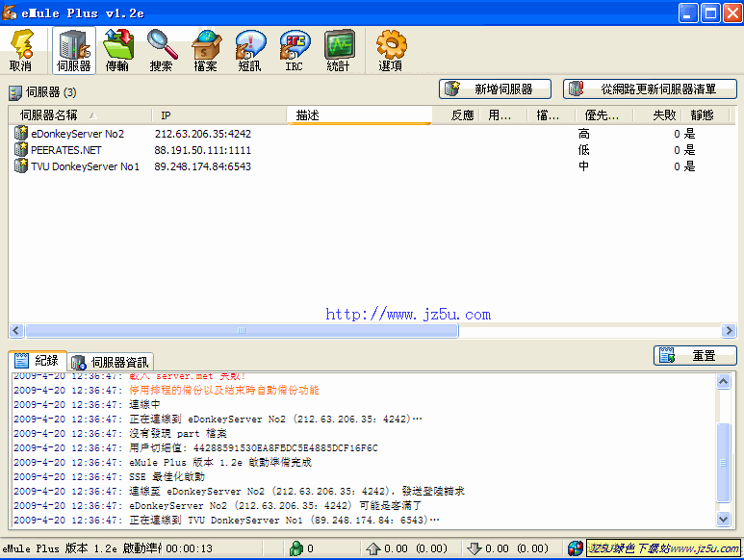Click server list scroll right arrow
The height and width of the screenshot is (560, 744).
pos(729,330)
